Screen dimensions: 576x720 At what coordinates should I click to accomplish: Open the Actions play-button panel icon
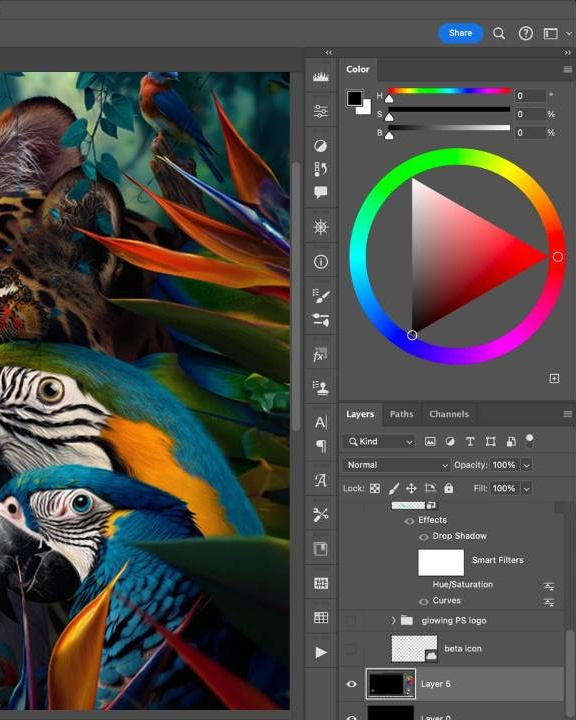click(321, 652)
